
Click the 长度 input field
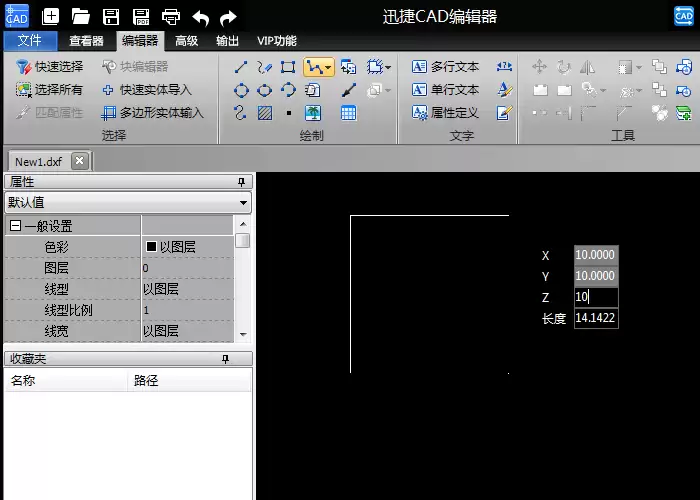click(x=596, y=318)
